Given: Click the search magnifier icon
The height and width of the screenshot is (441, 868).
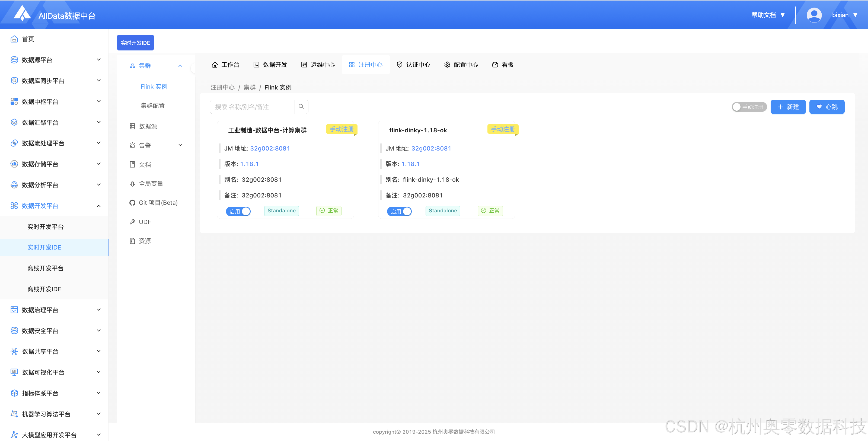Looking at the screenshot, I should pos(301,107).
